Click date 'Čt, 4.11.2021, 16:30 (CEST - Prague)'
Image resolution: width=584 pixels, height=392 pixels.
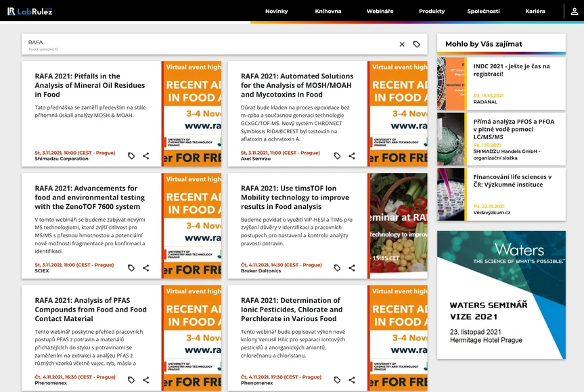point(75,376)
